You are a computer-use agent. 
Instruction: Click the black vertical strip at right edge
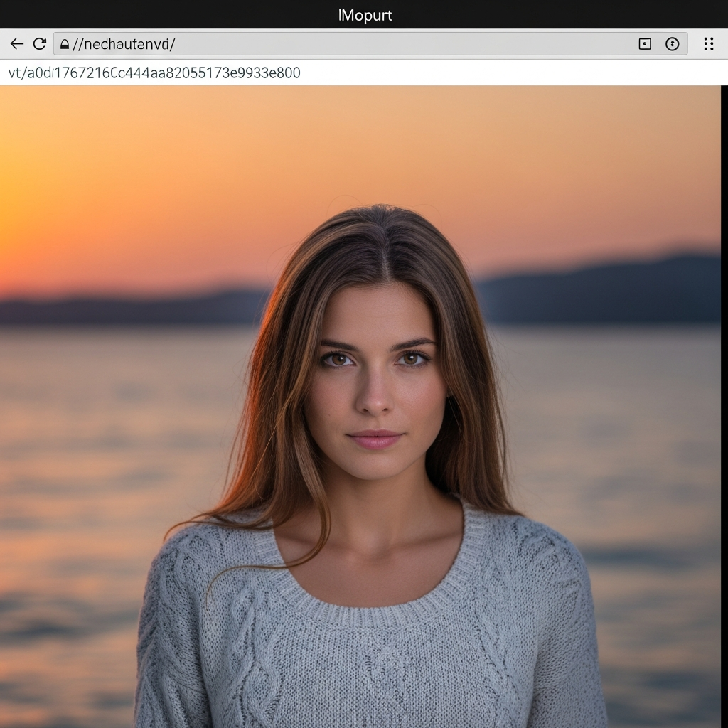pyautogui.click(x=724, y=405)
